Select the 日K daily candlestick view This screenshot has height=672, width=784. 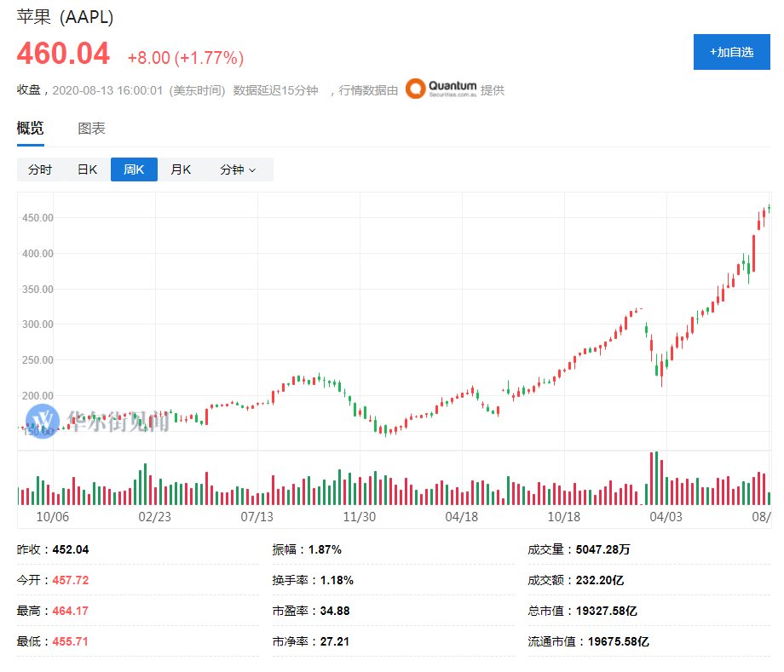coord(87,169)
